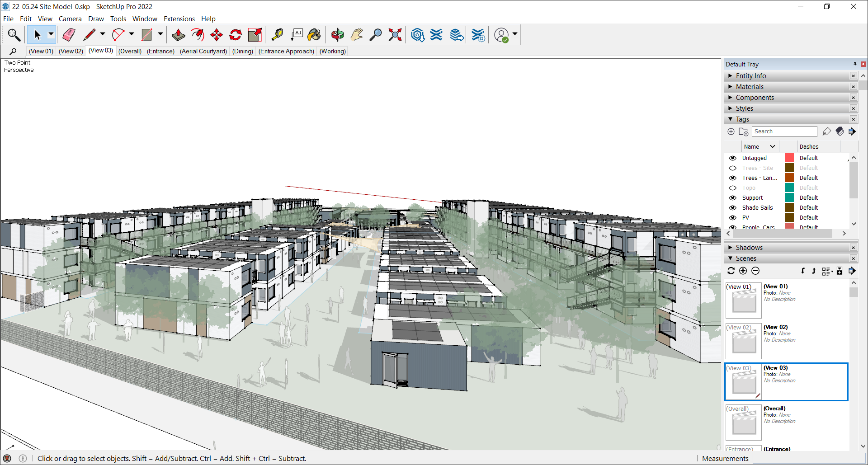Viewport: 868px width, 465px height.
Task: Click the Update Scene refresh icon
Action: tap(731, 271)
